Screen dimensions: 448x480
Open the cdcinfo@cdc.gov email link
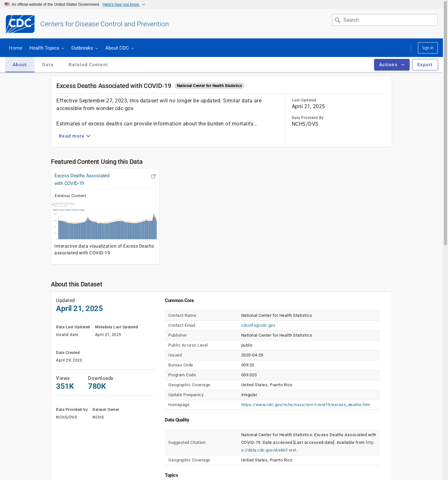(x=258, y=325)
